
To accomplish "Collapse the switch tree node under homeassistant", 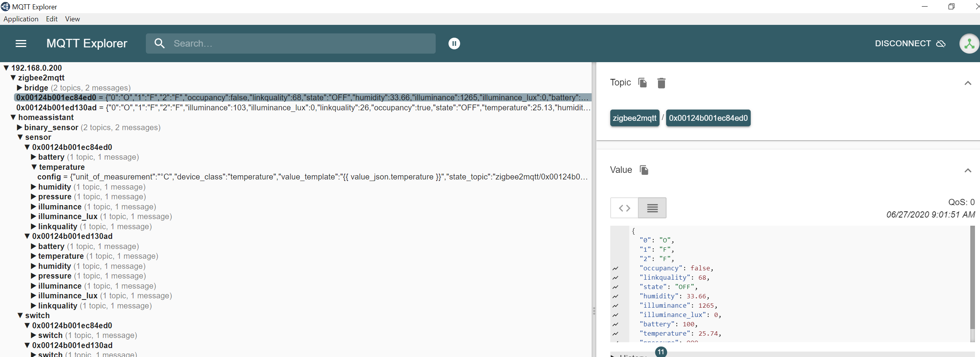I will (20, 315).
